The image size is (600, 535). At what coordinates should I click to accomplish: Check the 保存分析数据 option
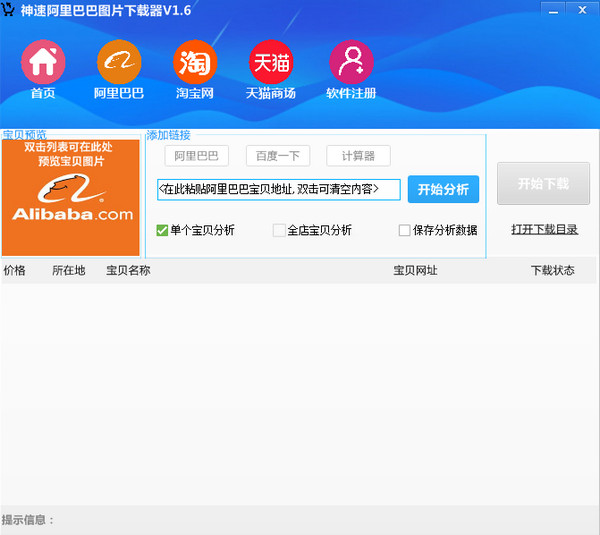pyautogui.click(x=405, y=230)
